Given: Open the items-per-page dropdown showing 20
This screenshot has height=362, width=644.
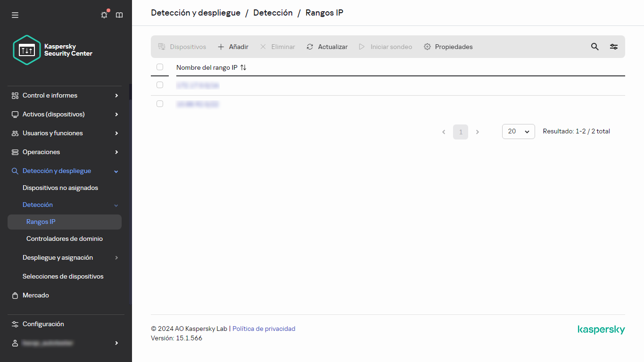Looking at the screenshot, I should tap(518, 132).
